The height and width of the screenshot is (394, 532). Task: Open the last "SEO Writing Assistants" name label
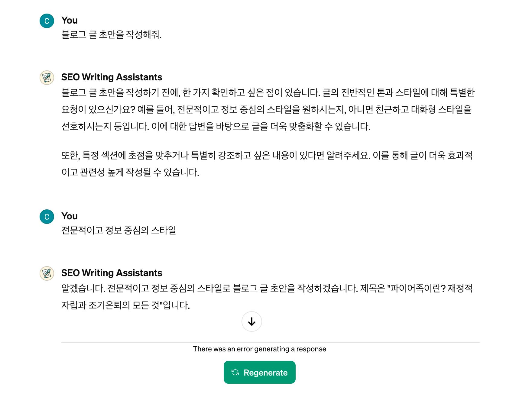coord(112,273)
